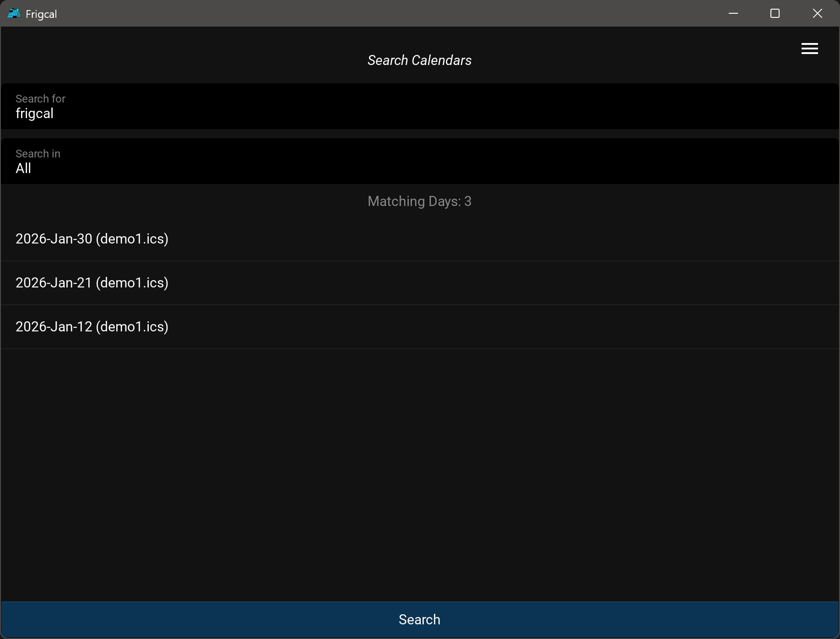
Task: Open the 'Search in' selection list
Action: coord(419,162)
